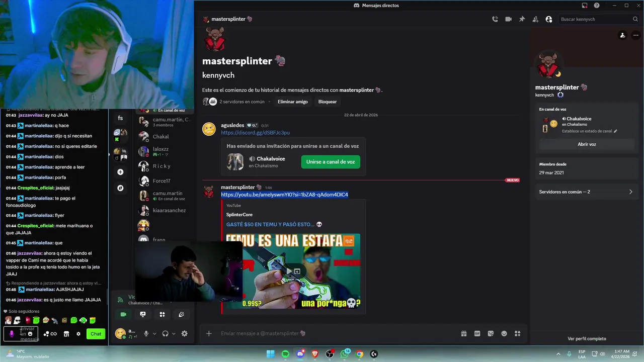The width and height of the screenshot is (644, 362).
Task: Open Discord help question-mark icon
Action: [x=597, y=6]
